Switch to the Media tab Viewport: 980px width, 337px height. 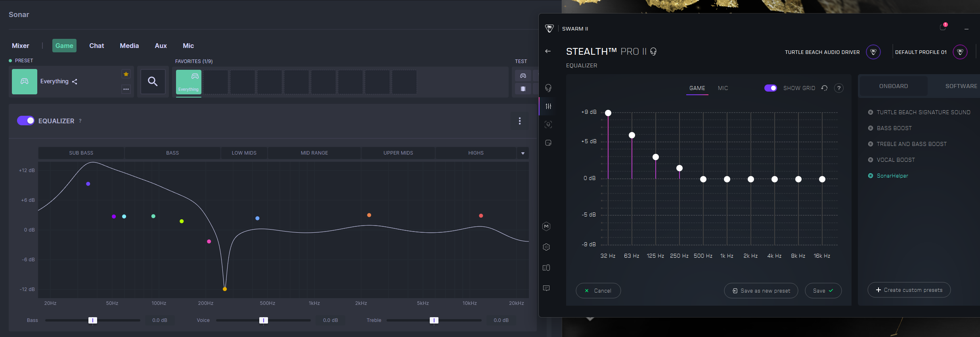coord(130,46)
